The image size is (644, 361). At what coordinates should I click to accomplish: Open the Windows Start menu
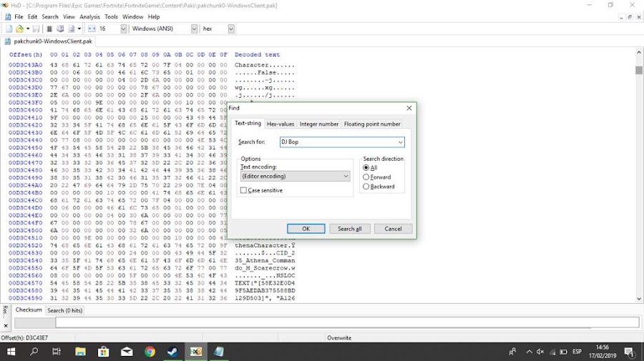[11, 352]
